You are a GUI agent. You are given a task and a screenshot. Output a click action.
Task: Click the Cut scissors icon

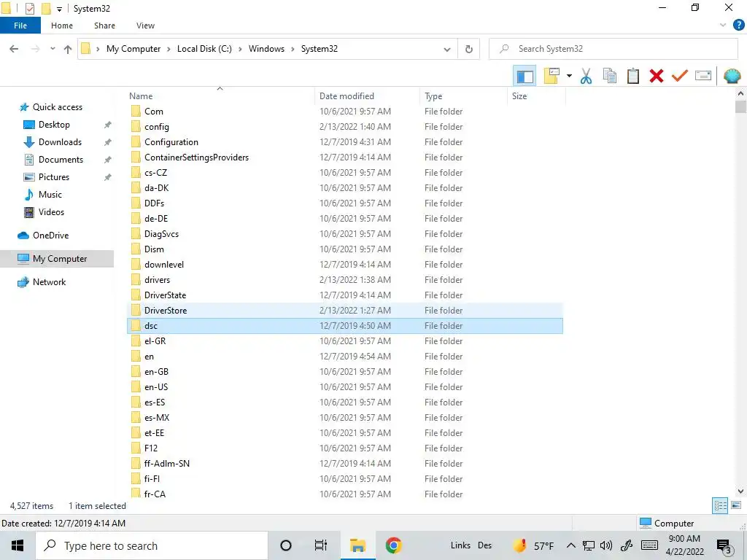click(x=586, y=76)
